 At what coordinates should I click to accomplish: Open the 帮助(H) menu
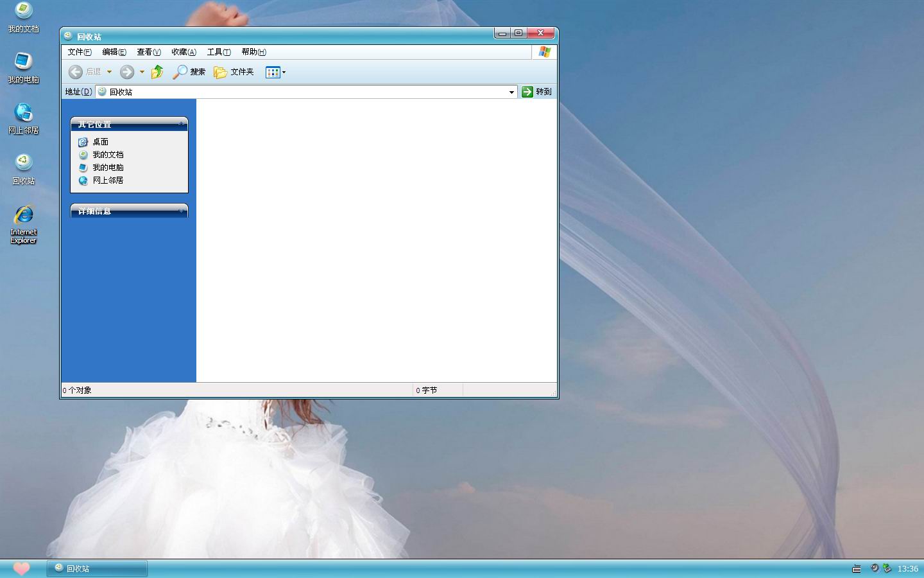[253, 52]
